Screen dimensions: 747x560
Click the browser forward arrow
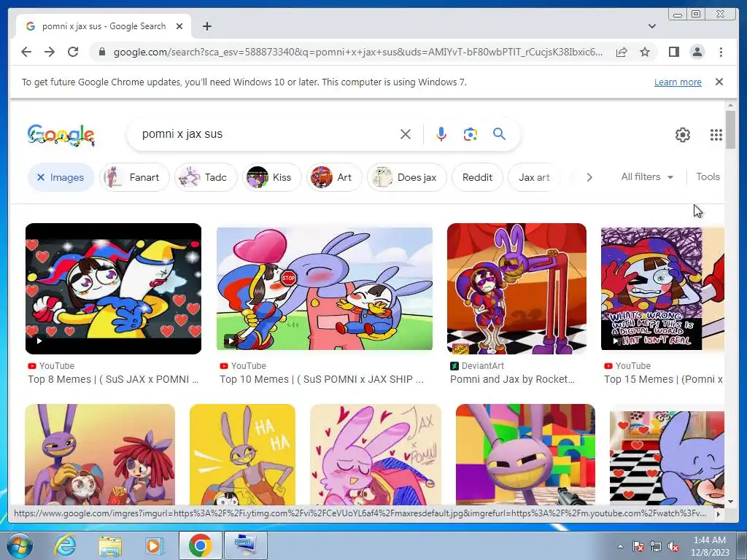[x=50, y=52]
